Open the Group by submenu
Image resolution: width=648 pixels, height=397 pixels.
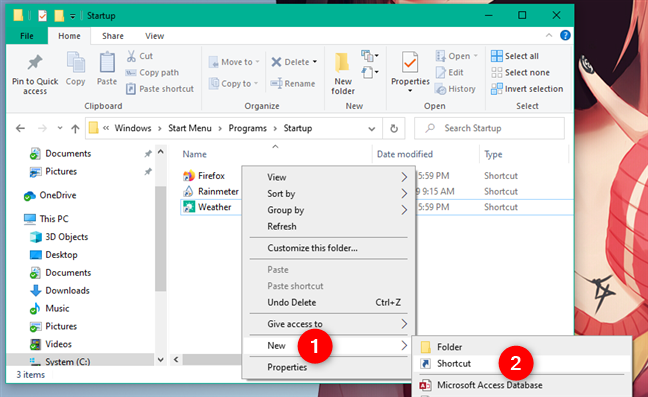click(x=329, y=210)
